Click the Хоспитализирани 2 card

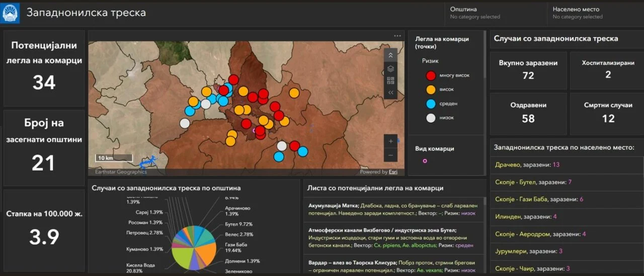click(x=608, y=69)
